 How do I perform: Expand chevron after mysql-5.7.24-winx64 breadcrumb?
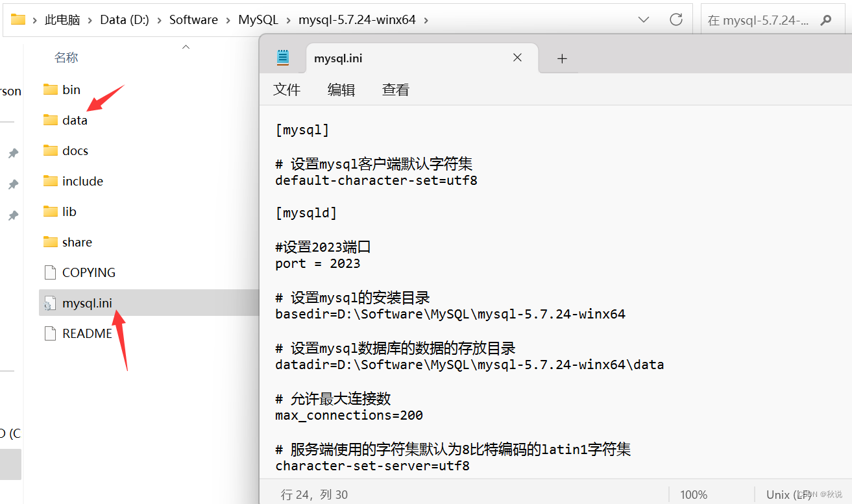pyautogui.click(x=426, y=20)
